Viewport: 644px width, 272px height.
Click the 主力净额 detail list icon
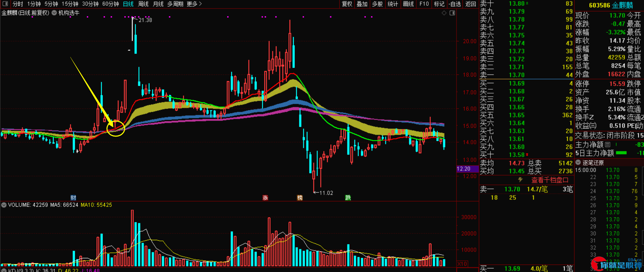[608, 145]
